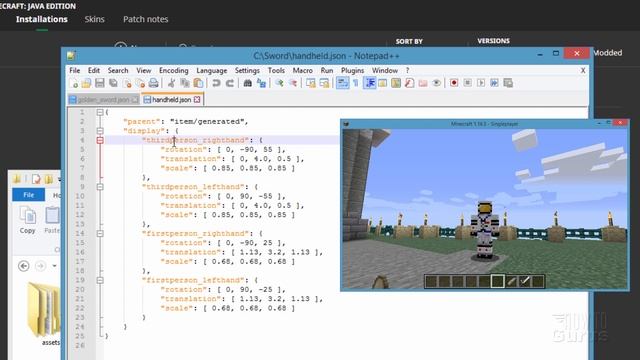Collapse the root block at line 1

[x=100, y=112]
